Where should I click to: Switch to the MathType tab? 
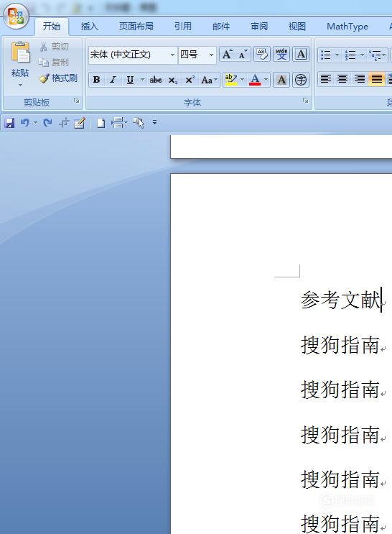[x=347, y=26]
